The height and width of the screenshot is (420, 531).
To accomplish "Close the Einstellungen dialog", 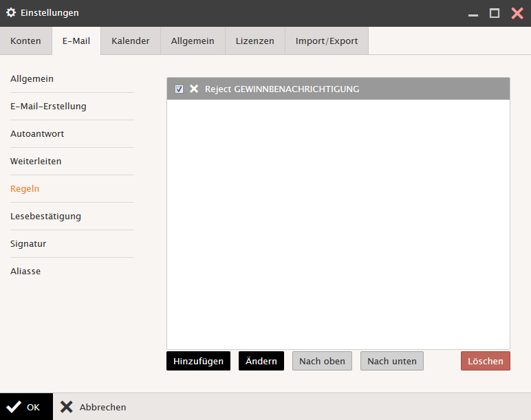I will [517, 13].
